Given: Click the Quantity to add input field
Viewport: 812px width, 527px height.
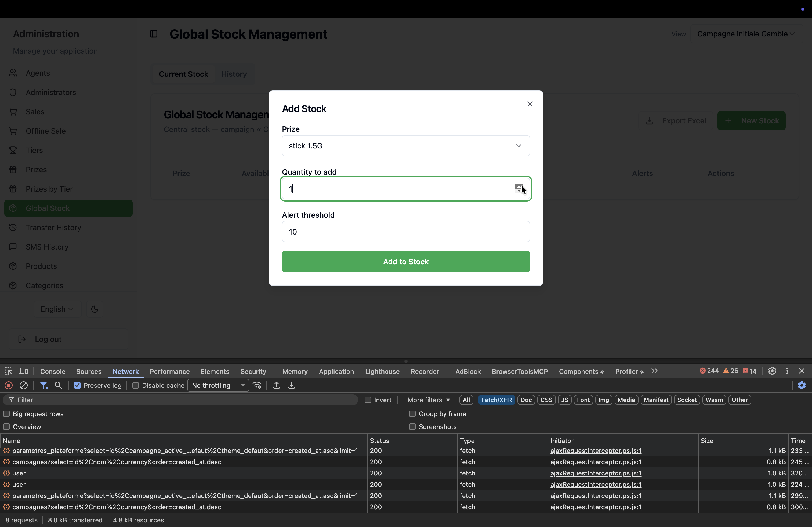Looking at the screenshot, I should 406,189.
